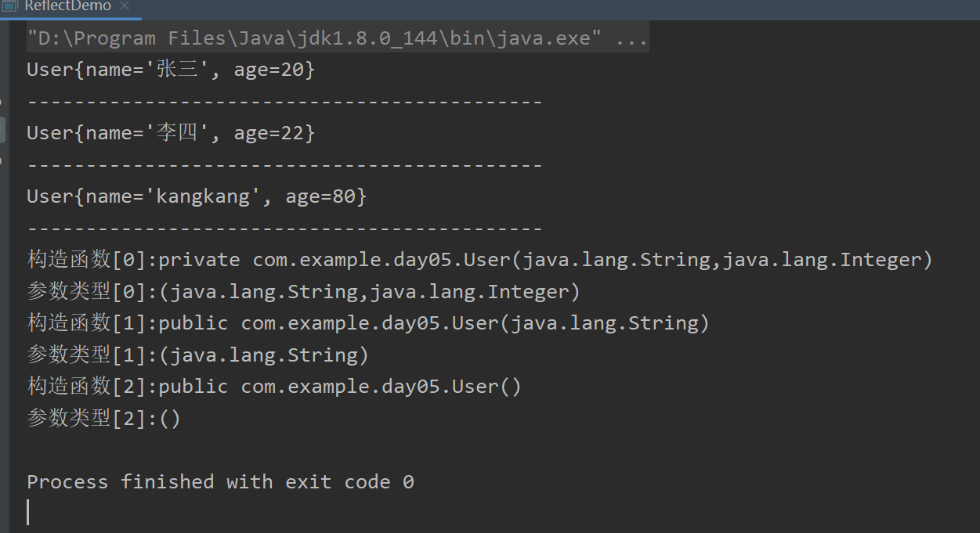Select the ReflectDemo tab label
The image size is (980, 533).
click(67, 6)
